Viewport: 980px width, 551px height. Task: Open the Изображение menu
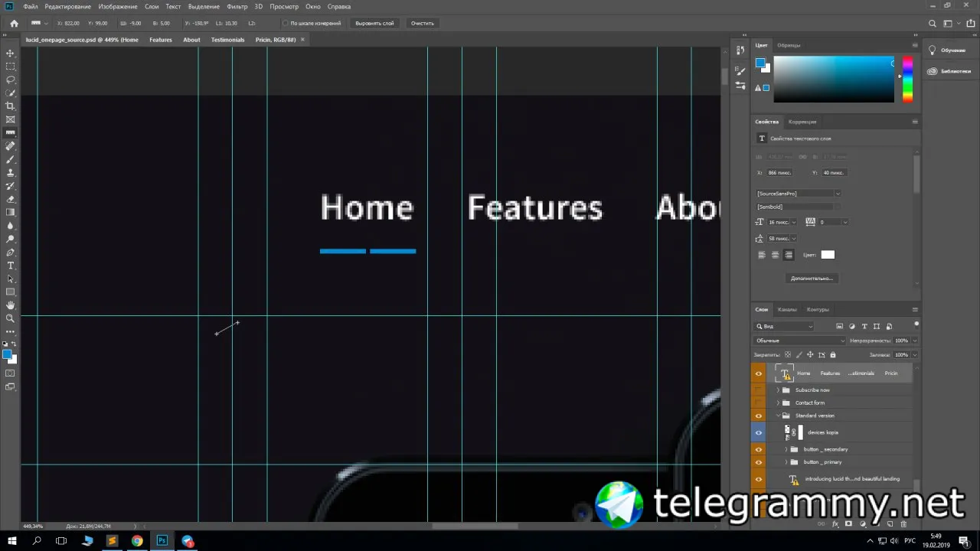pyautogui.click(x=118, y=6)
